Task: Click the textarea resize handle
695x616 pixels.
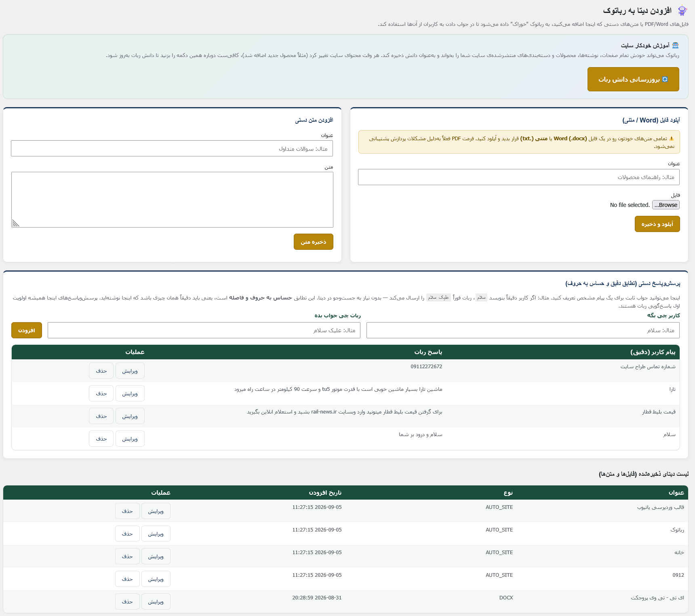Action: 15,223
